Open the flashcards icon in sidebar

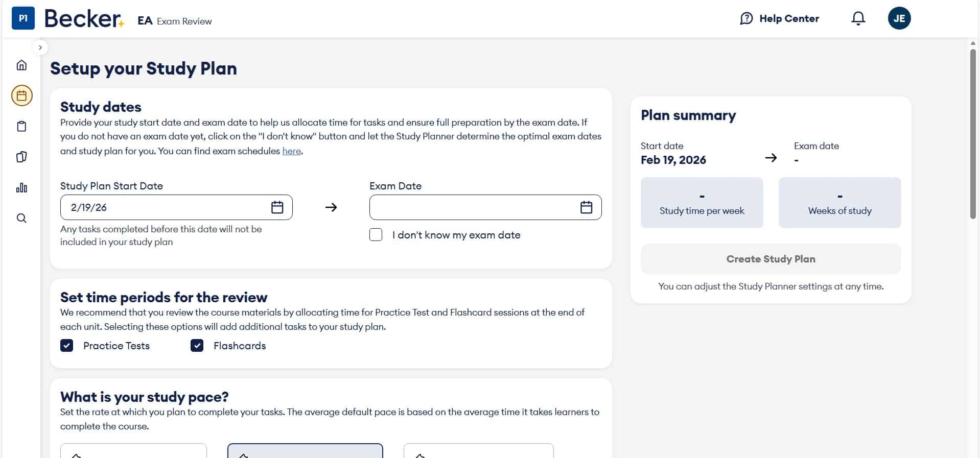pos(21,157)
